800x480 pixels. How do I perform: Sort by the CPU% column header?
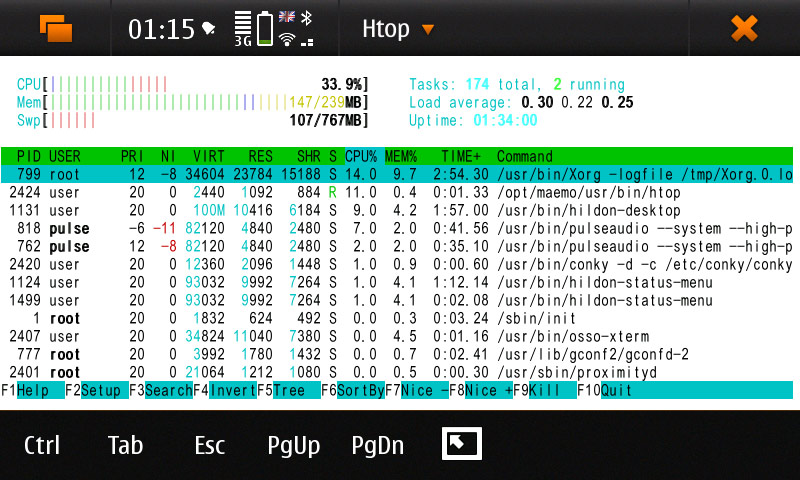(x=360, y=157)
